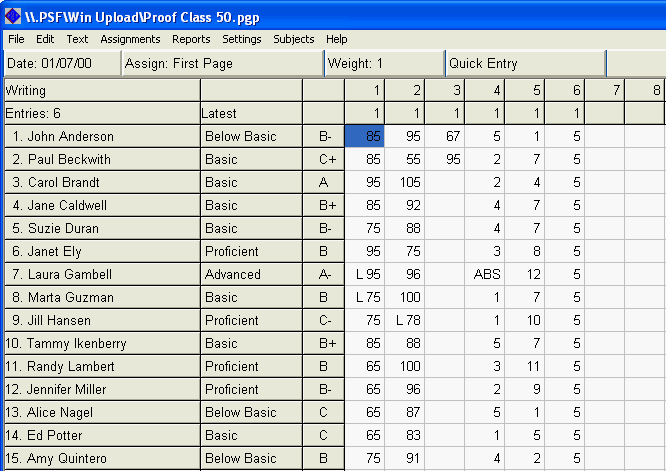Click the Below Basic level for Alice Nagel
The image size is (666, 471).
251,412
